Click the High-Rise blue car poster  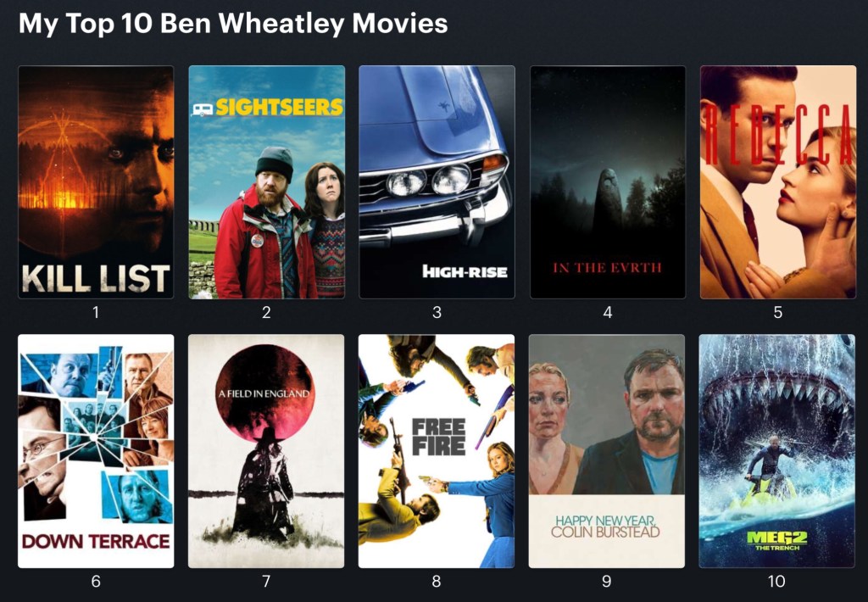tap(437, 182)
